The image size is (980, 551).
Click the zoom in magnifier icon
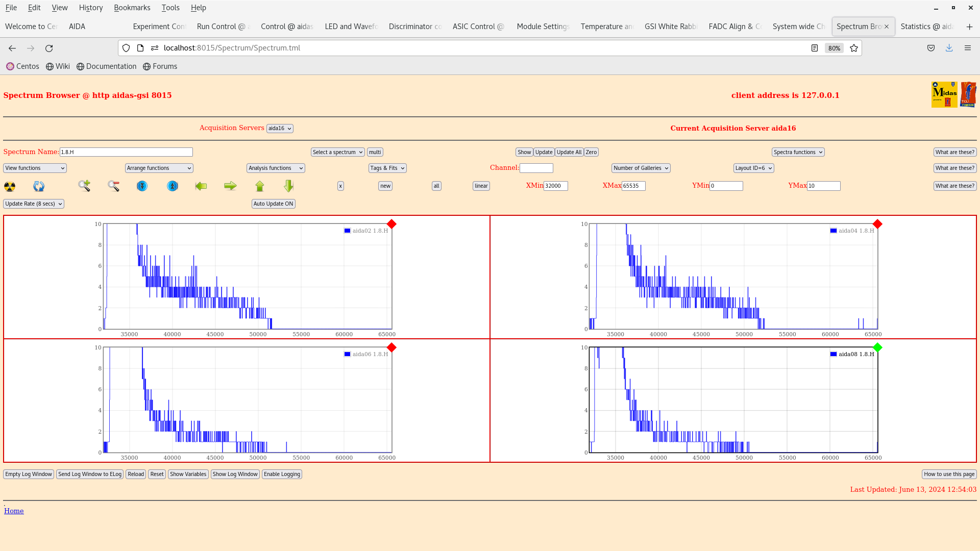[84, 186]
